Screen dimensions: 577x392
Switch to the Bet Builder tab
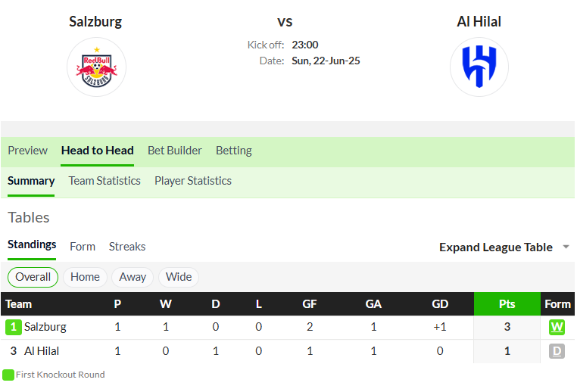[x=175, y=151]
